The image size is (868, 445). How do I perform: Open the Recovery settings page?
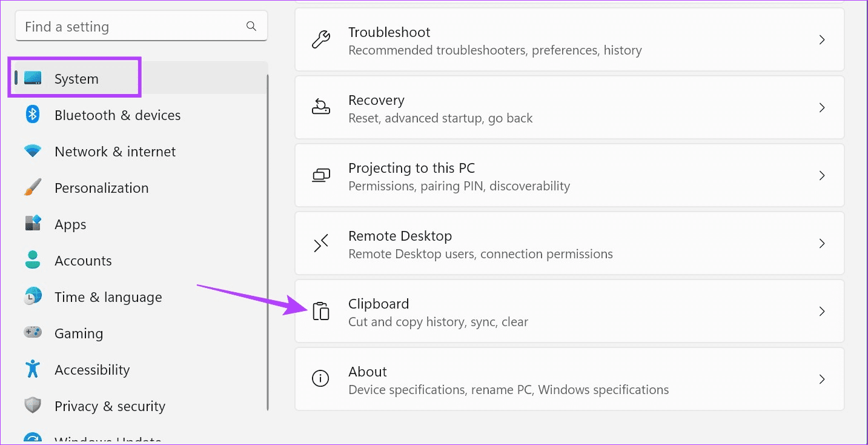point(569,108)
